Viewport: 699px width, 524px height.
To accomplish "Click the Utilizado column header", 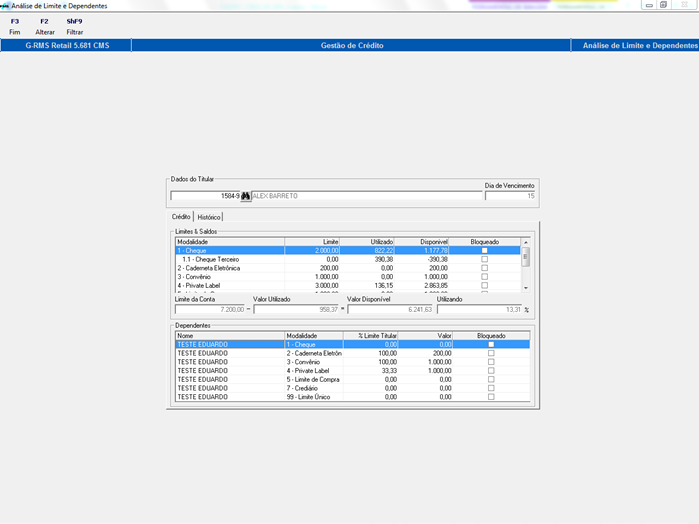I will click(366, 242).
